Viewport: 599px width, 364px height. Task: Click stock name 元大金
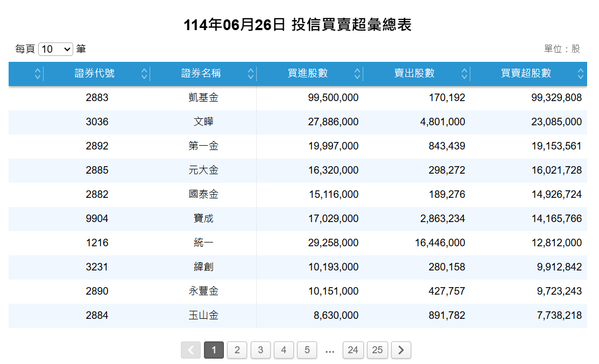(x=203, y=170)
